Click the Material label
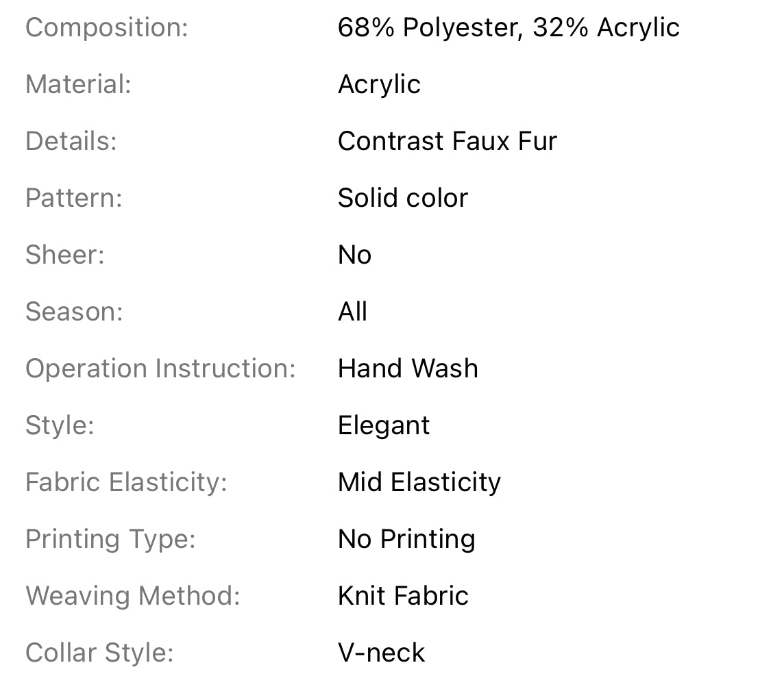This screenshot has height=689, width=784. (78, 85)
